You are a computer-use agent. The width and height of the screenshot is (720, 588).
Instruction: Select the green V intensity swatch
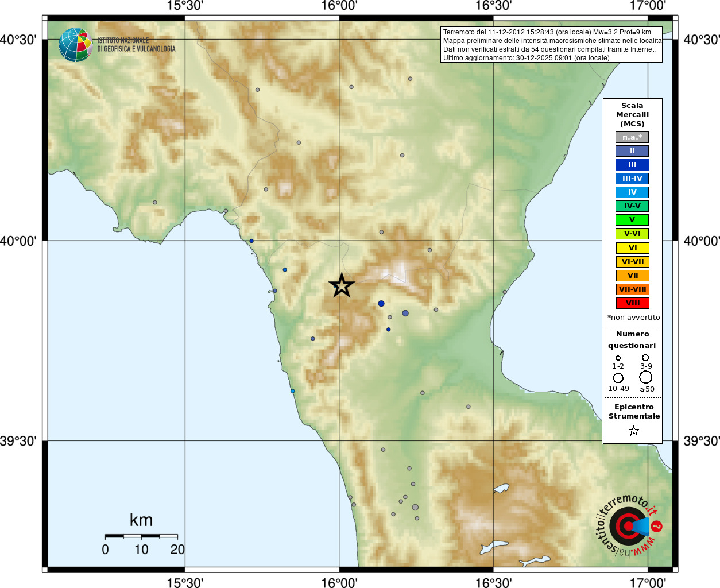(x=632, y=220)
